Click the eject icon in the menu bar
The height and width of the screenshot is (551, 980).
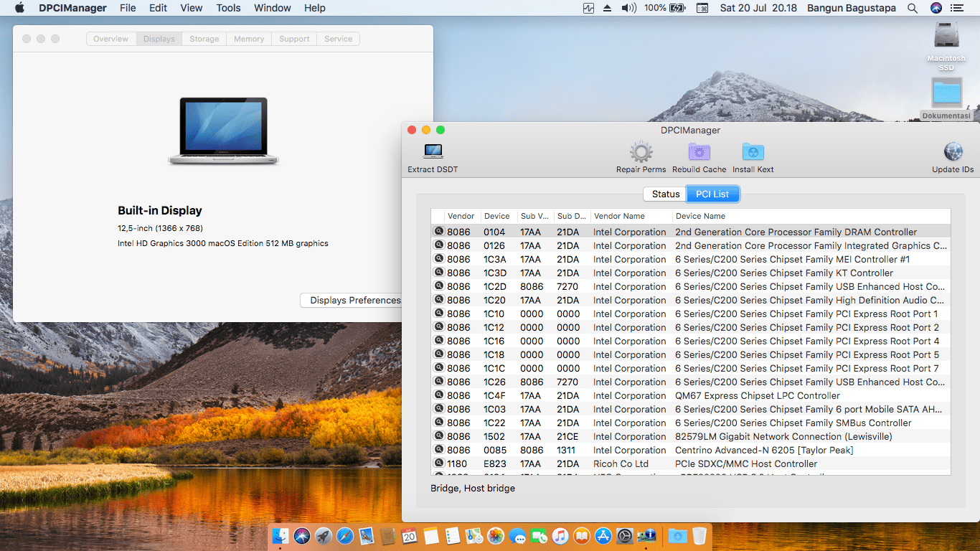(x=608, y=8)
